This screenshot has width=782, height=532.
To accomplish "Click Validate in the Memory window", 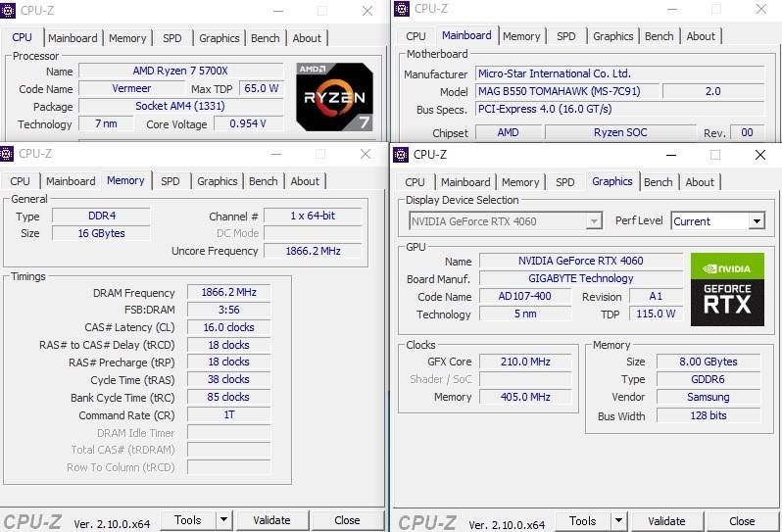I will (x=271, y=520).
